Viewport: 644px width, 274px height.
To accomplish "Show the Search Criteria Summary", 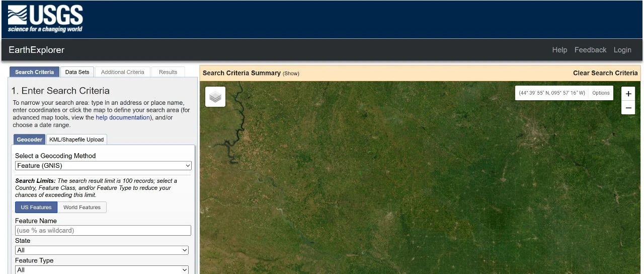I will coord(291,74).
